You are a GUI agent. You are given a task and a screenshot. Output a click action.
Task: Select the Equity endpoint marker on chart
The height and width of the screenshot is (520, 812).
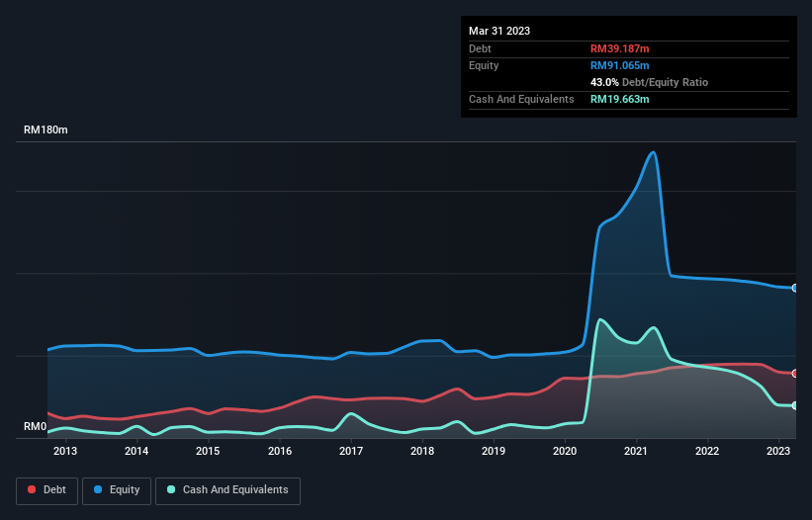pos(795,289)
